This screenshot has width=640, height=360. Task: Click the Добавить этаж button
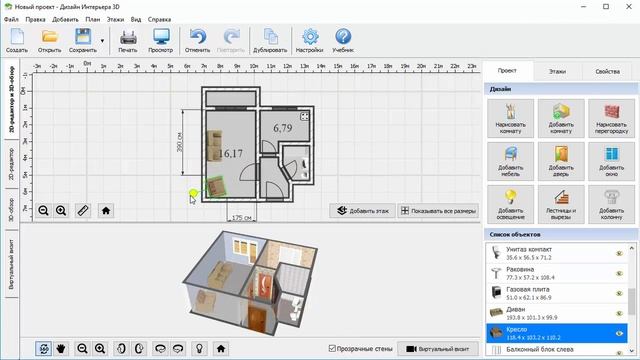point(362,211)
